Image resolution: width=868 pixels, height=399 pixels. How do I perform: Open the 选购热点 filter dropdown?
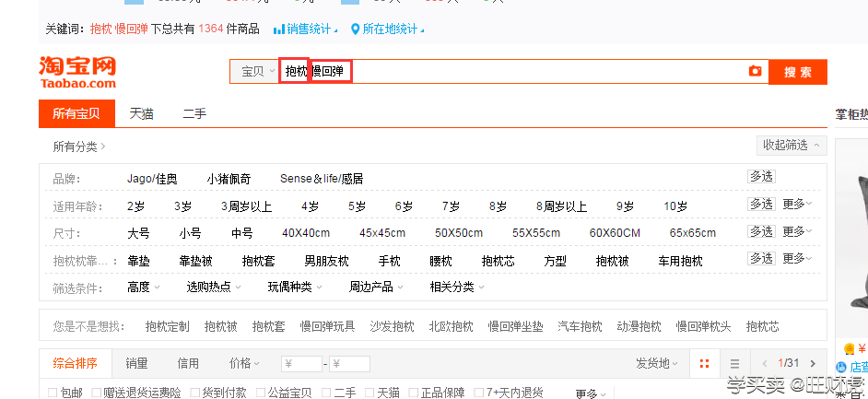(214, 288)
